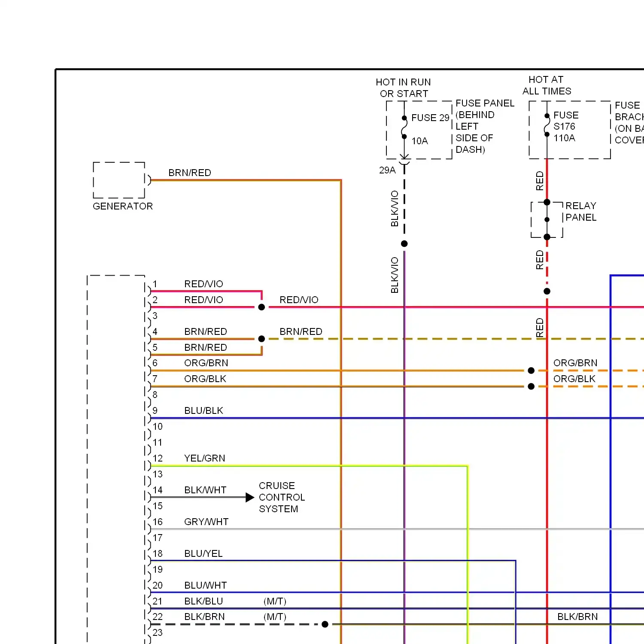Select pin number "13" on the connector

158,474
